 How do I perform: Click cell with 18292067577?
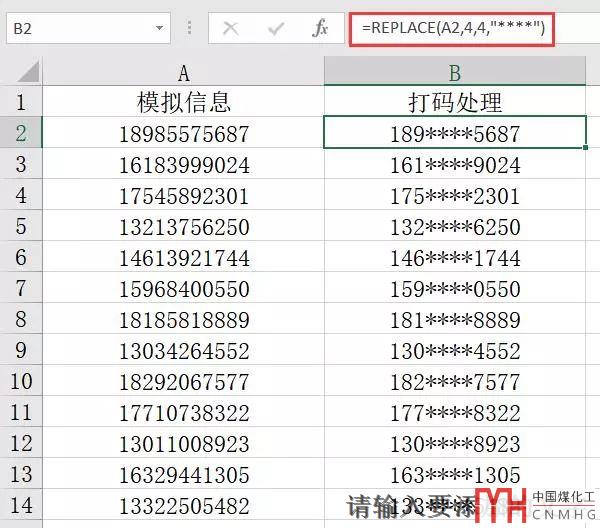183,380
